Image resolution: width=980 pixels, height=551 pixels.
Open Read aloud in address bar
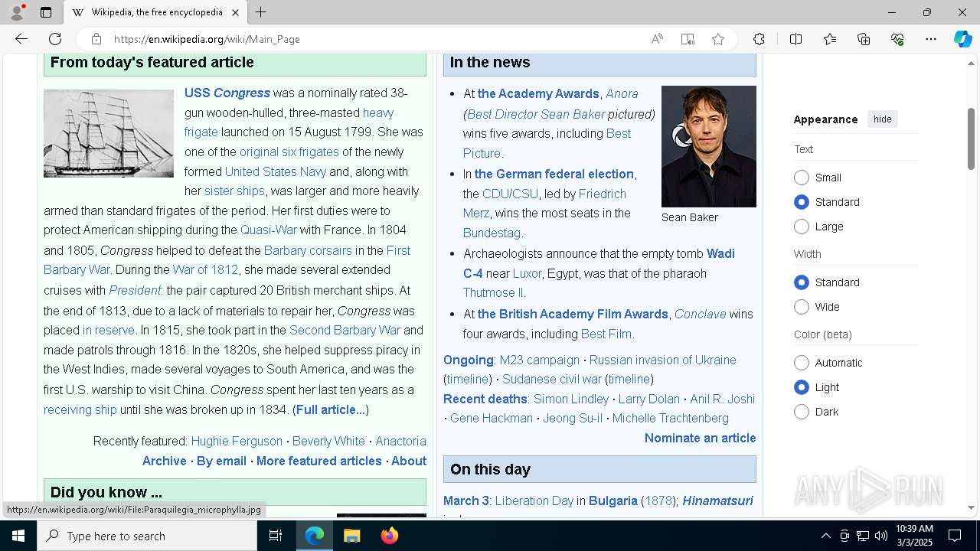tap(657, 39)
